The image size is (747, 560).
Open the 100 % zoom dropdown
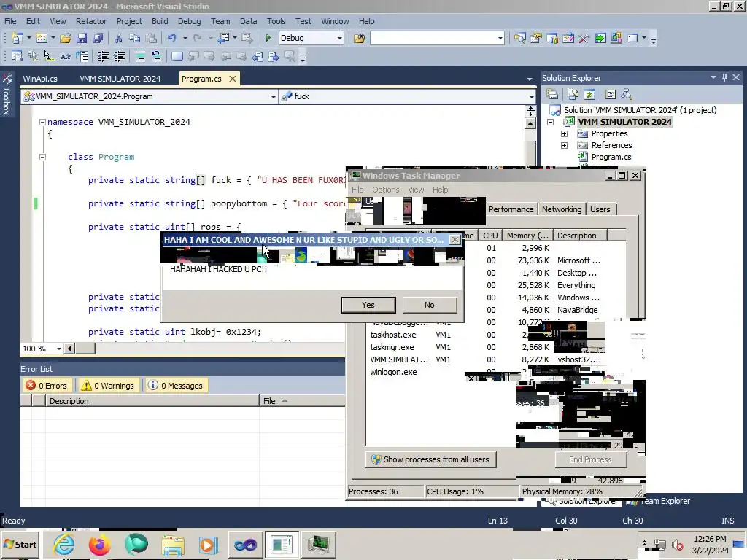(x=59, y=349)
